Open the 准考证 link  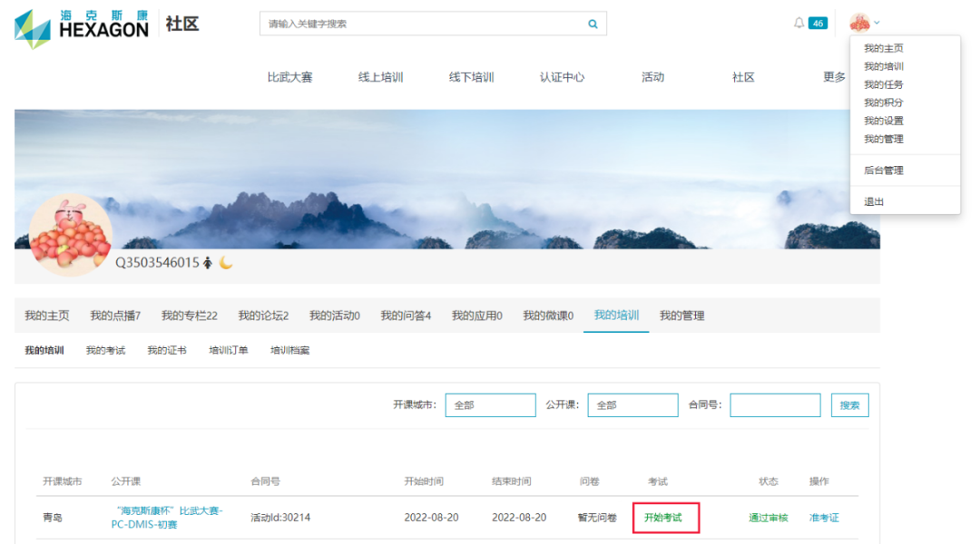pyautogui.click(x=824, y=518)
